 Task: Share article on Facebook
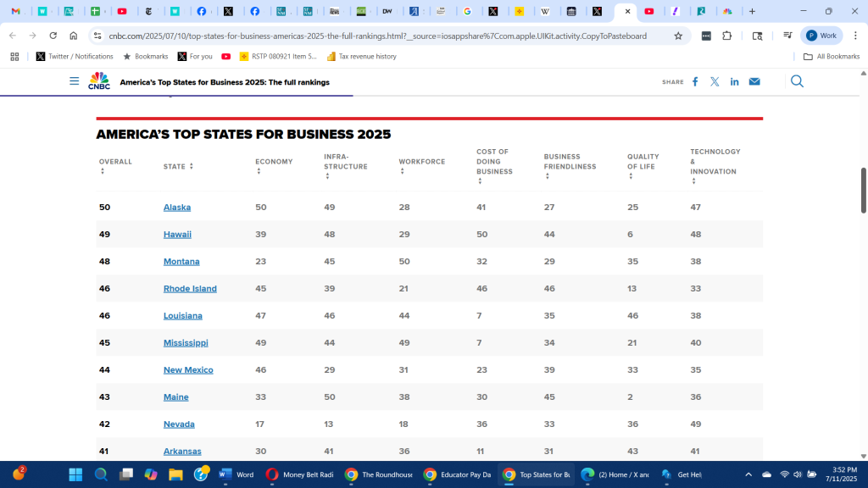(x=695, y=82)
